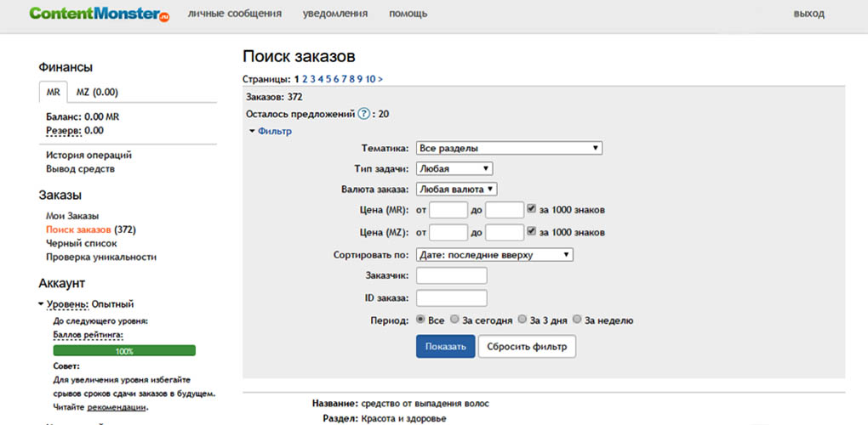
Task: Open the Тематика dropdown
Action: pyautogui.click(x=509, y=148)
